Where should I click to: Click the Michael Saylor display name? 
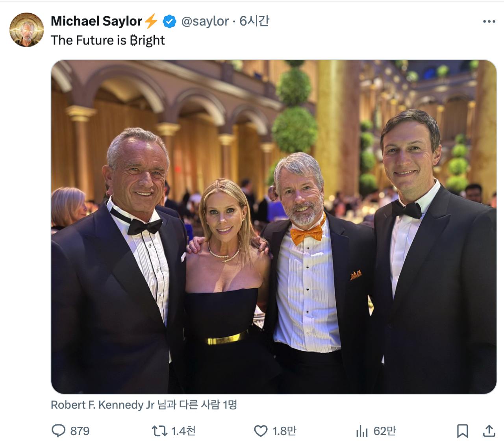click(x=96, y=21)
